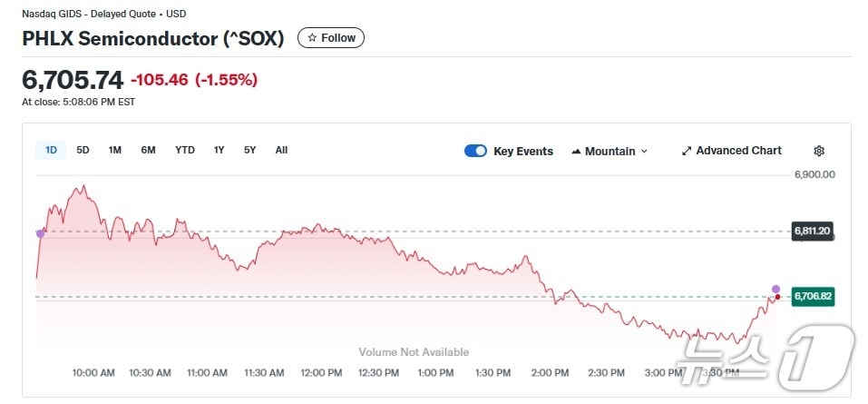Select the 1D time range tab
This screenshot has width=868, height=404.
pos(51,150)
